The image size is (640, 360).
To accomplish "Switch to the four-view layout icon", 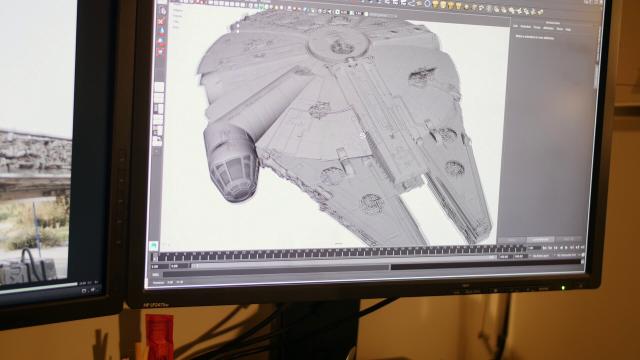I will coord(159,98).
